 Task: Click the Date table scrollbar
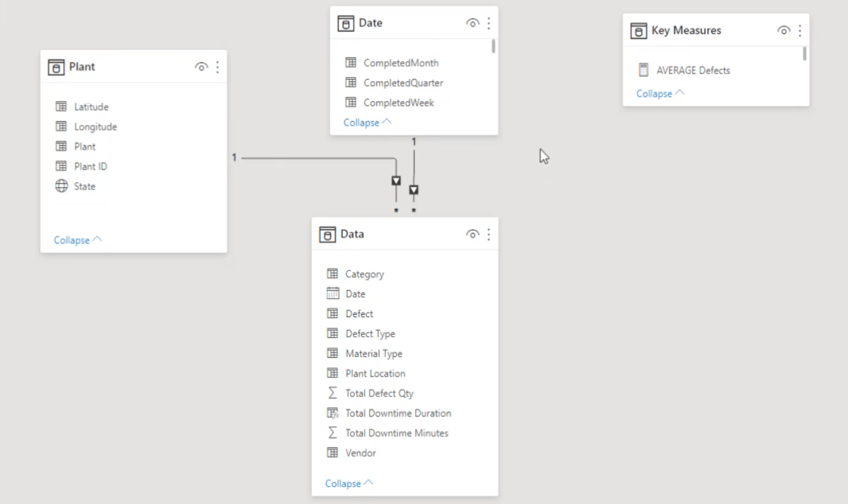pos(493,47)
